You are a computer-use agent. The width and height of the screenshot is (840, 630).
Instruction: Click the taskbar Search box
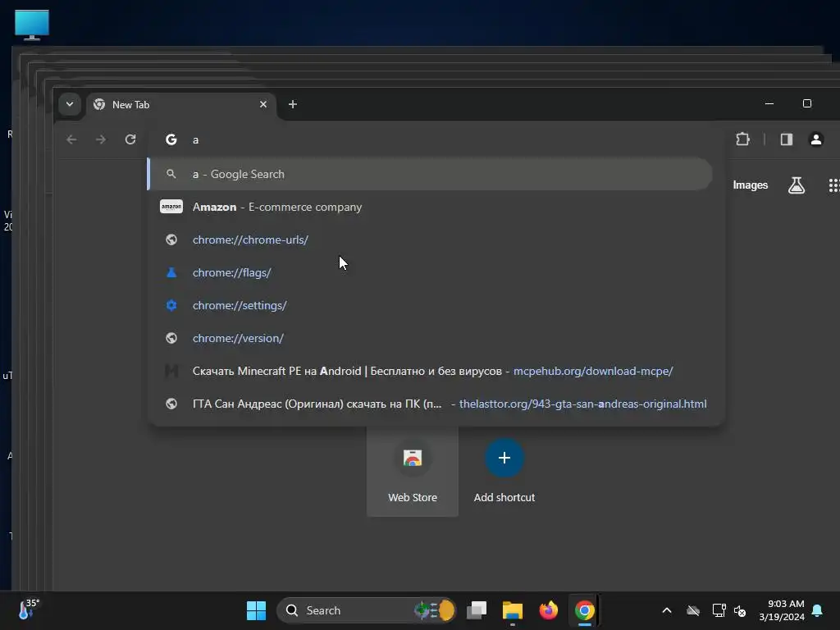(x=367, y=610)
